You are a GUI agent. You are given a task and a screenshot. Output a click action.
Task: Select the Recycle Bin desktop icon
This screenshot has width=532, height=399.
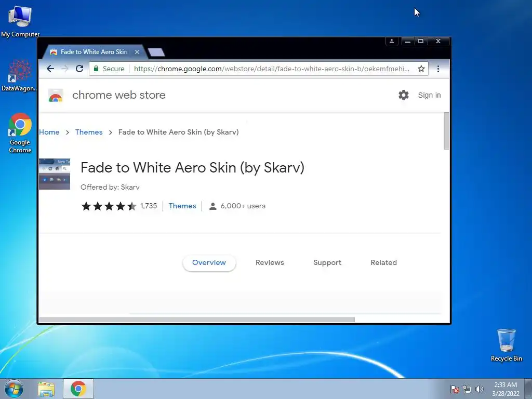[506, 345]
